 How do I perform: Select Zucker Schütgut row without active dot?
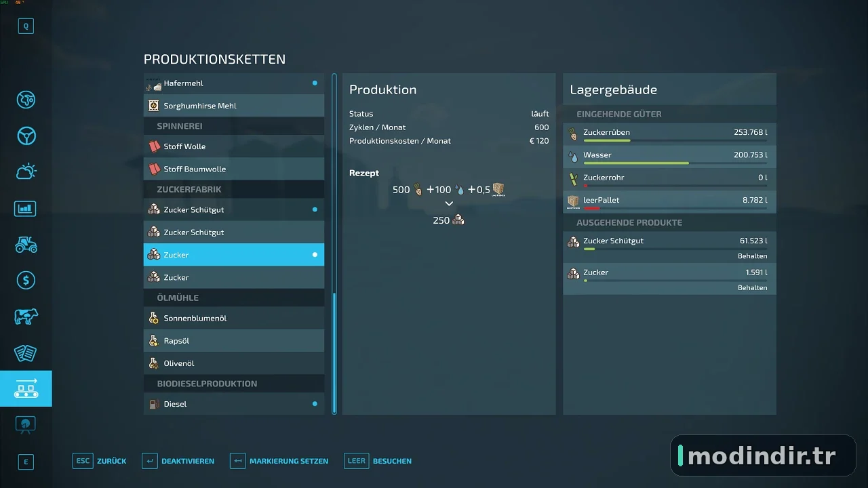pos(234,232)
